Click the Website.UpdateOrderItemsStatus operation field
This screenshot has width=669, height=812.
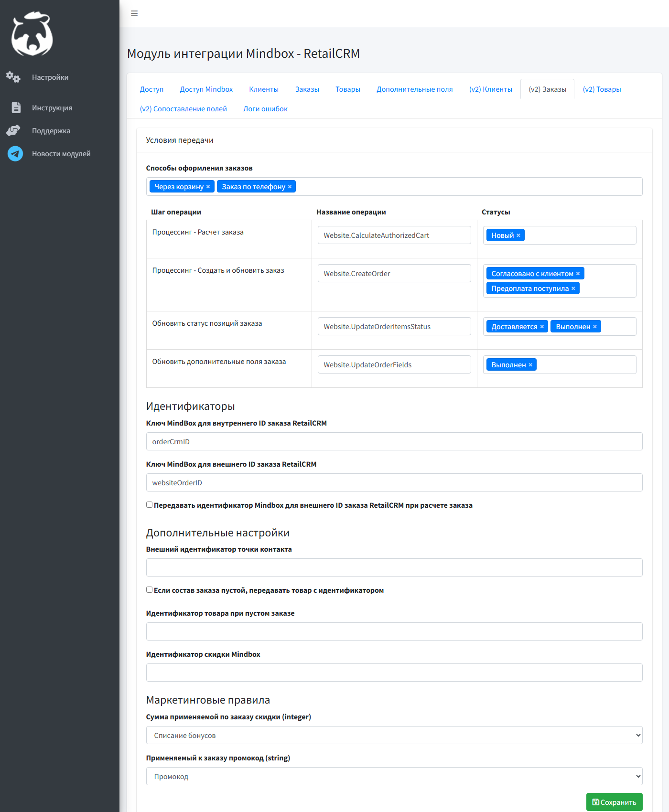pyautogui.click(x=394, y=326)
